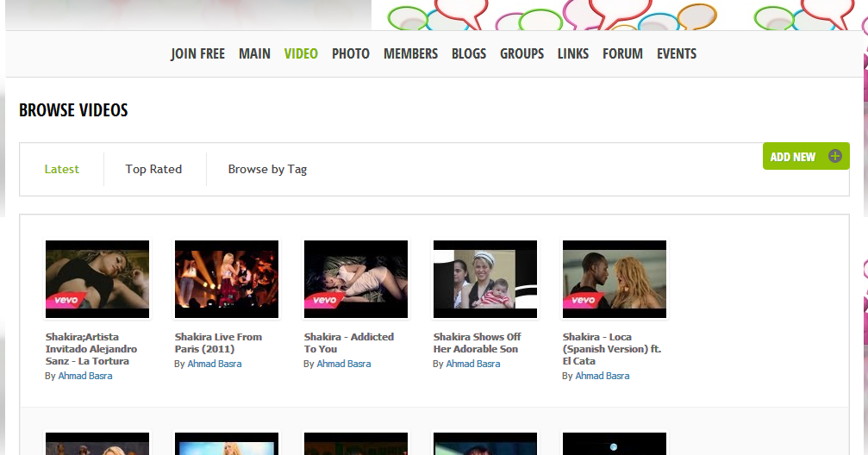Navigate to MEMBERS
Image resolution: width=868 pixels, height=455 pixels.
pyautogui.click(x=411, y=53)
